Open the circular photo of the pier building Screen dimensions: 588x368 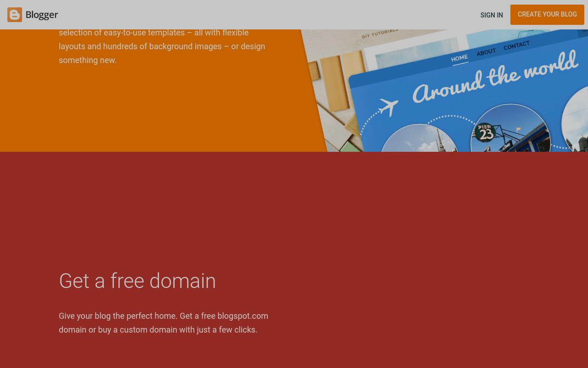coord(511,128)
